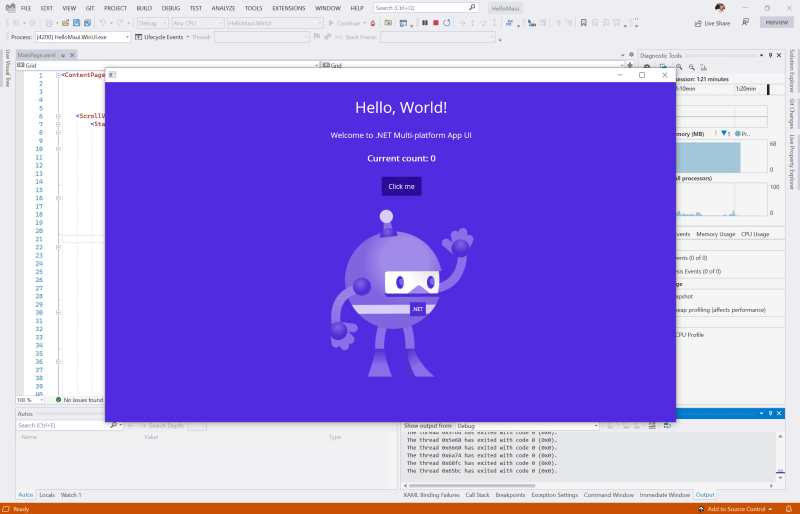
Task: Toggle pin on MainPage.xaml tab
Action: pyautogui.click(x=63, y=55)
